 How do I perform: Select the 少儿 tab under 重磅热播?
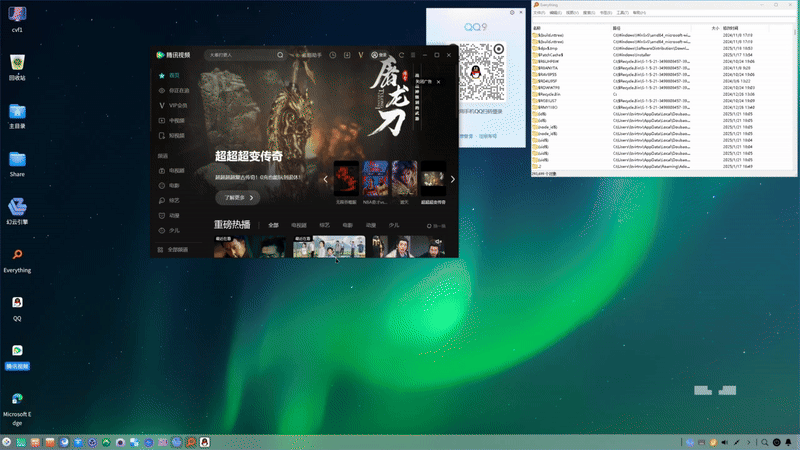(394, 225)
